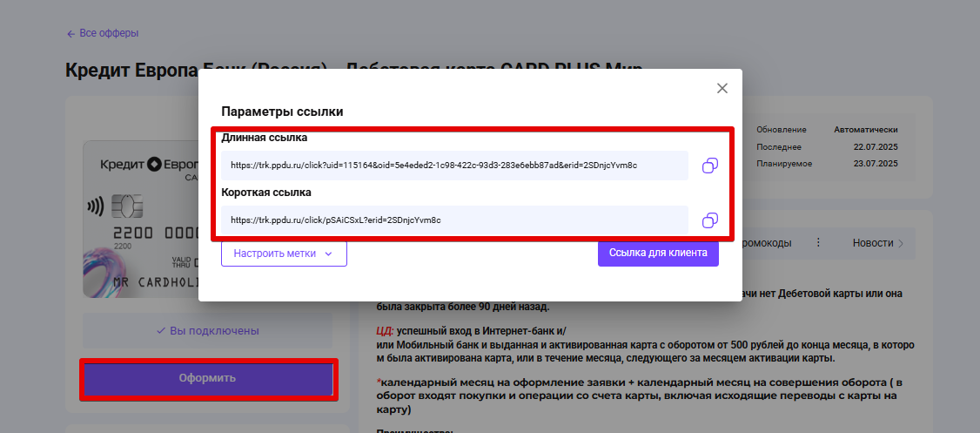
Task: Open the three-dot more tabs menu
Action: coord(819,243)
